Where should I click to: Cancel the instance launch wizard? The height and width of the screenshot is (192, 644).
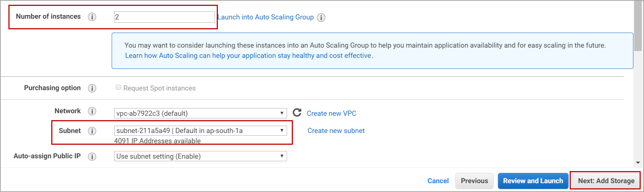click(438, 181)
